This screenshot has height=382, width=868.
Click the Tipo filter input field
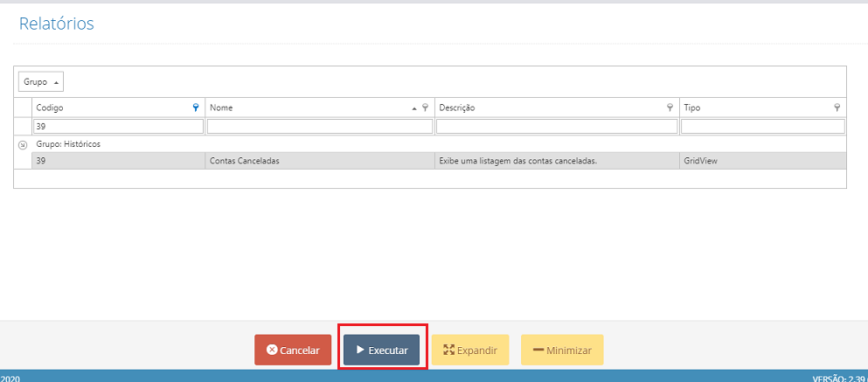(x=763, y=127)
